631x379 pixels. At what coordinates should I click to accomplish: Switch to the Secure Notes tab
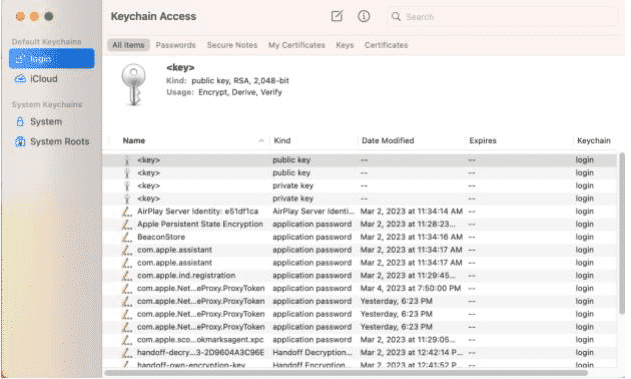click(x=232, y=45)
